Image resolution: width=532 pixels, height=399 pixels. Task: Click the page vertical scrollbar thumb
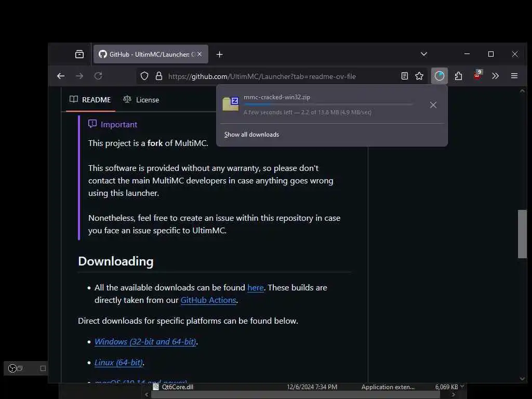tap(522, 234)
